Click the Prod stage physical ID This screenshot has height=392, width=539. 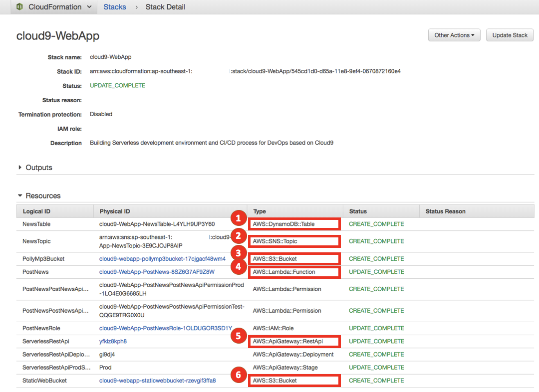[x=105, y=367]
